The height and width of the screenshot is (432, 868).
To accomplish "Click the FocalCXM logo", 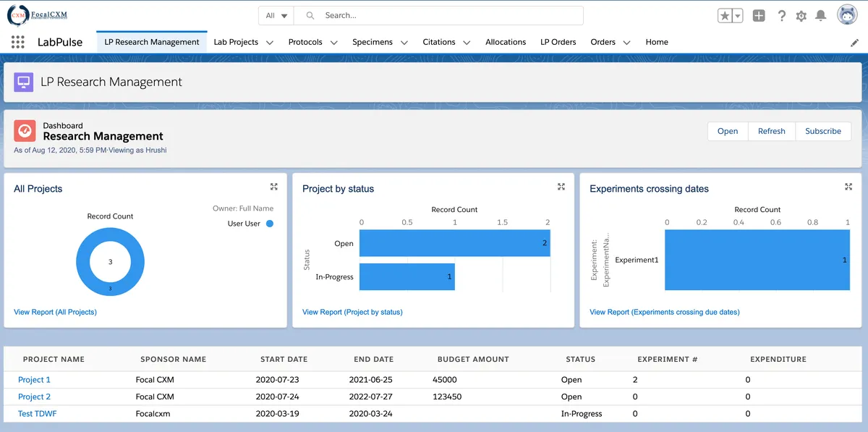I will tap(37, 14).
